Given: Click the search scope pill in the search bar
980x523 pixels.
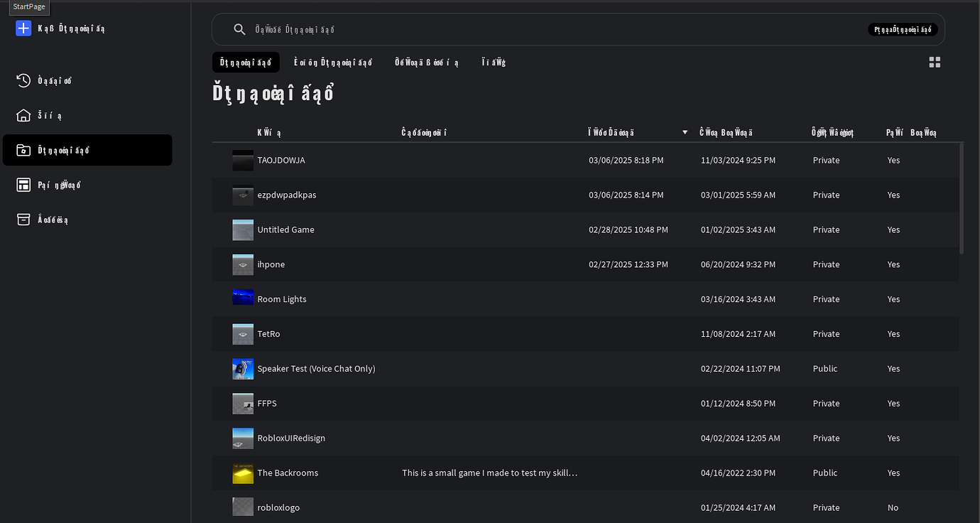Looking at the screenshot, I should [x=903, y=30].
